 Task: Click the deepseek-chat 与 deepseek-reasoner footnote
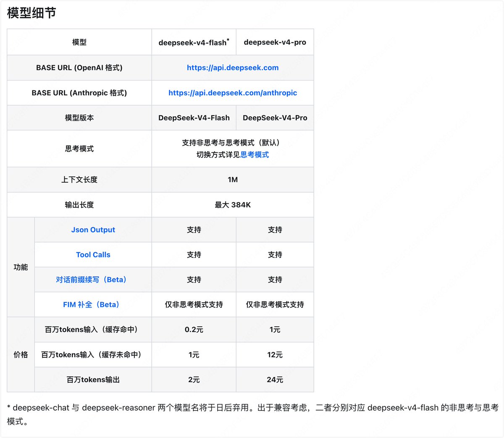pyautogui.click(x=253, y=414)
